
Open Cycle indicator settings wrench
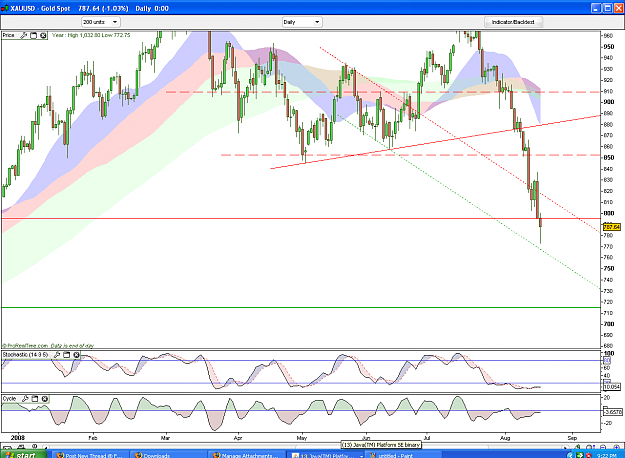coord(25,399)
